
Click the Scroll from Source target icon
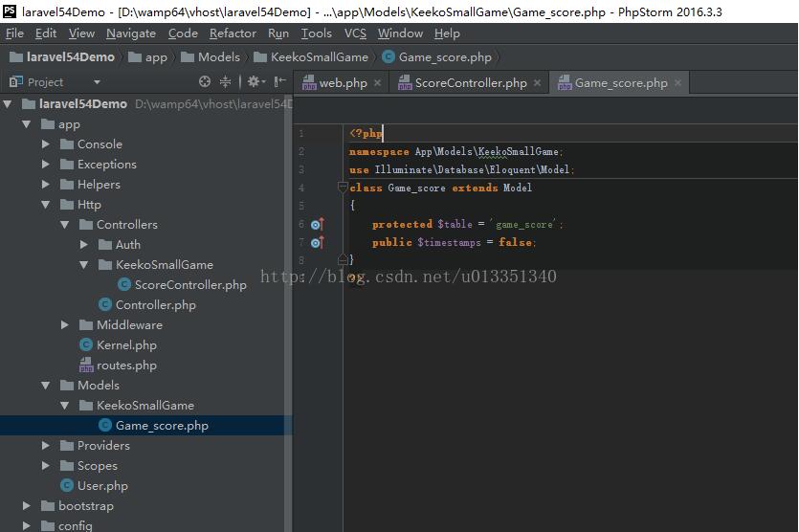click(x=204, y=82)
